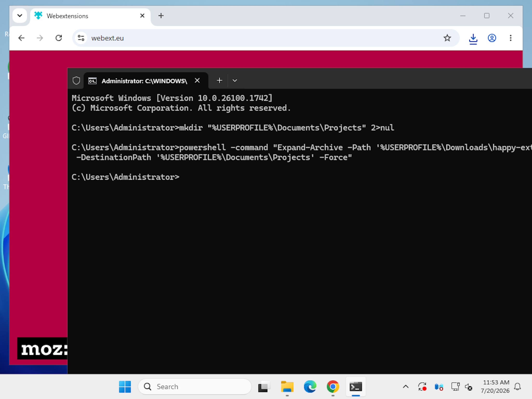Open Chrome downloads panel
Image resolution: width=532 pixels, height=399 pixels.
click(x=473, y=39)
